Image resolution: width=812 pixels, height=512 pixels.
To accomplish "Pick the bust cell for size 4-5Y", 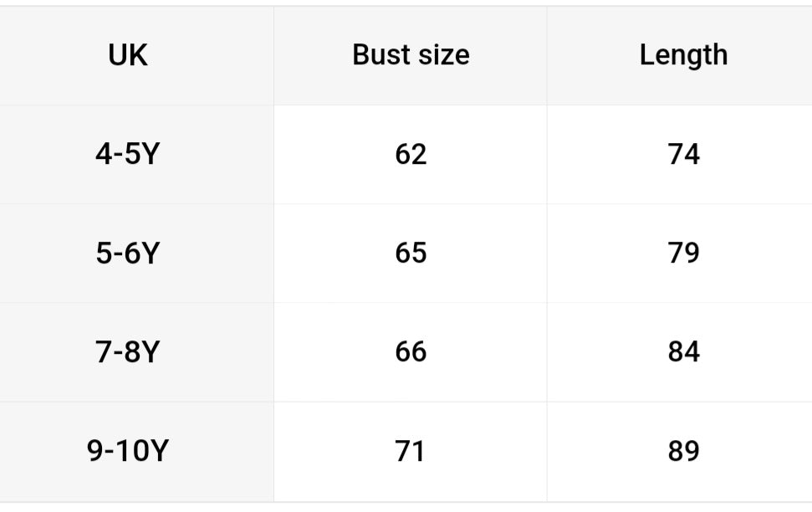I will coord(411,154).
